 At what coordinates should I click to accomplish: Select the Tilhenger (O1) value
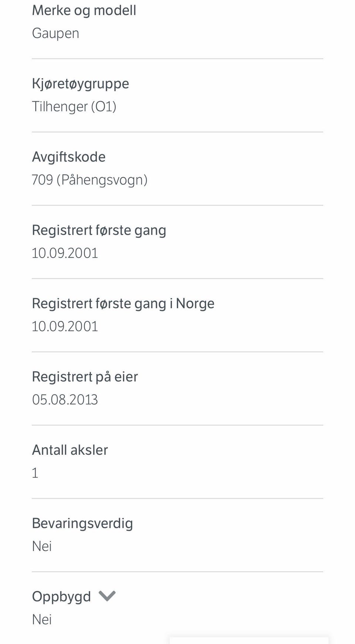pos(74,106)
